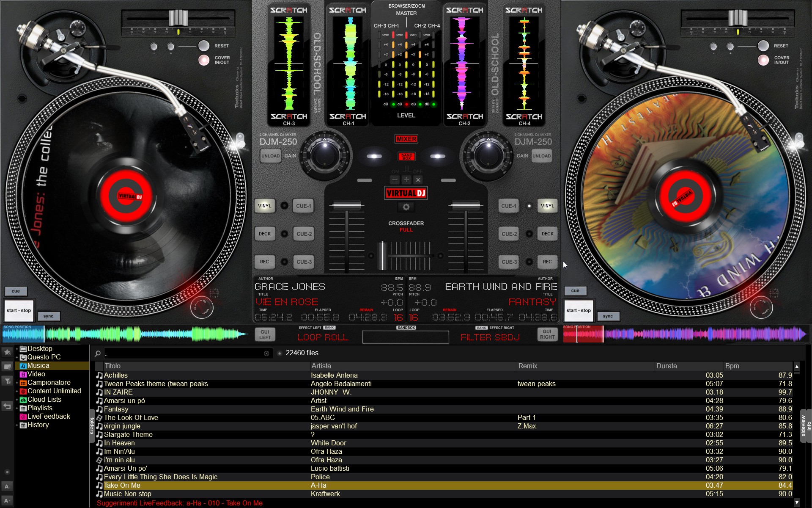
Task: Click the CUE-1 button on left deck
Action: (x=303, y=206)
